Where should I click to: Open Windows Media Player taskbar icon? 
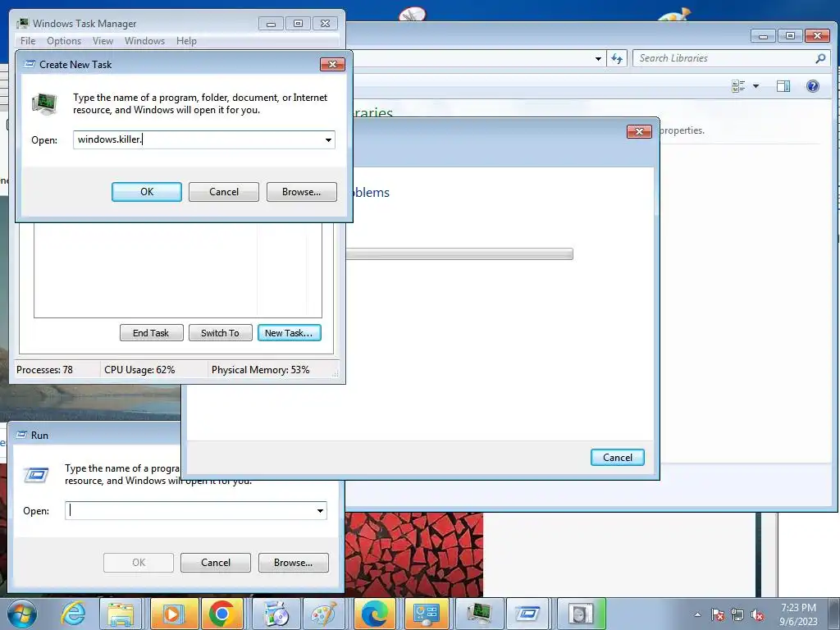pyautogui.click(x=172, y=614)
